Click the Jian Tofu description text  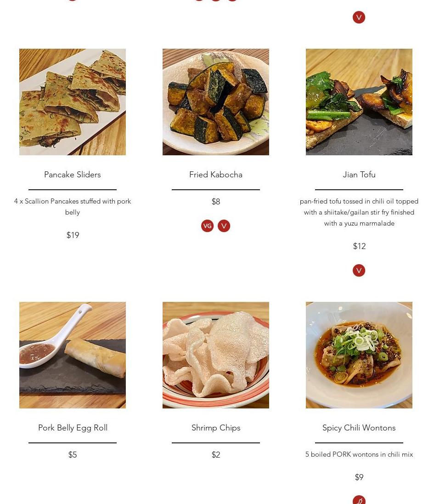pos(359,212)
